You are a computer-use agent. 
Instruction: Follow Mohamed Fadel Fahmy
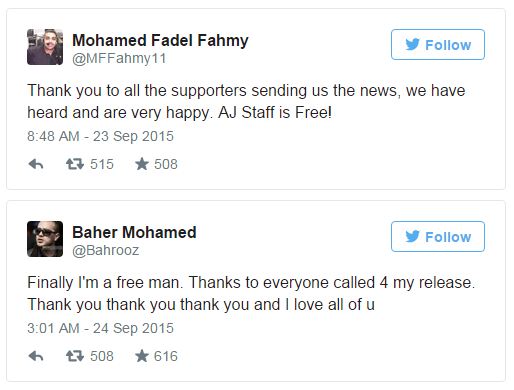[x=438, y=45]
